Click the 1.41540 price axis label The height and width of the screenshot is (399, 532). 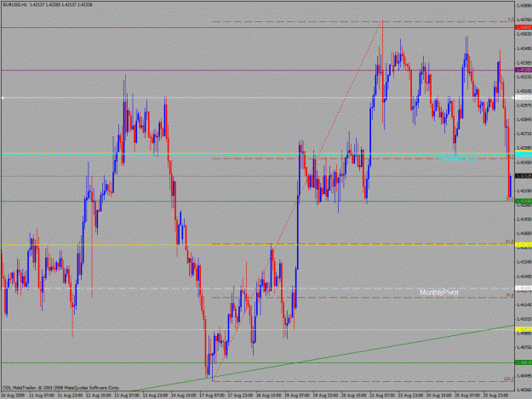point(524,262)
